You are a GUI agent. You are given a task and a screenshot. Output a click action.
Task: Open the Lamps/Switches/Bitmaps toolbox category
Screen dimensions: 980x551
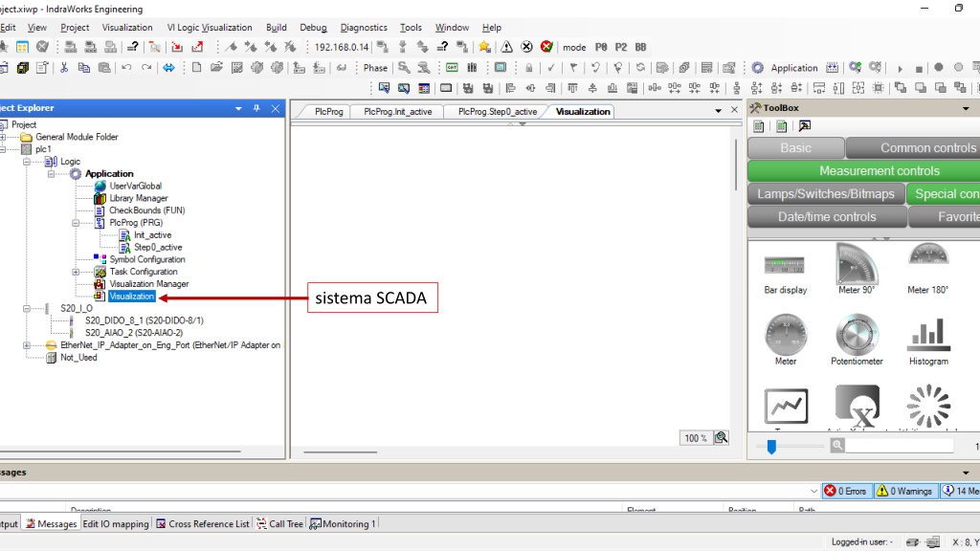tap(826, 193)
